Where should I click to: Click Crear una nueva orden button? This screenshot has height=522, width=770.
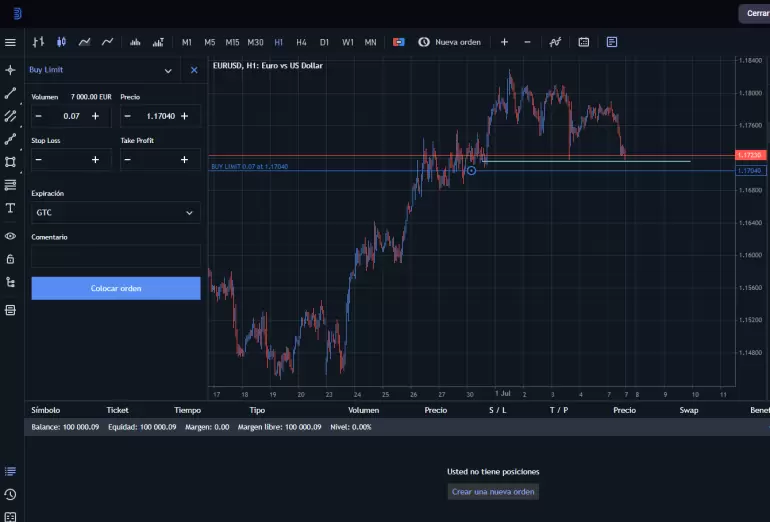click(x=493, y=491)
